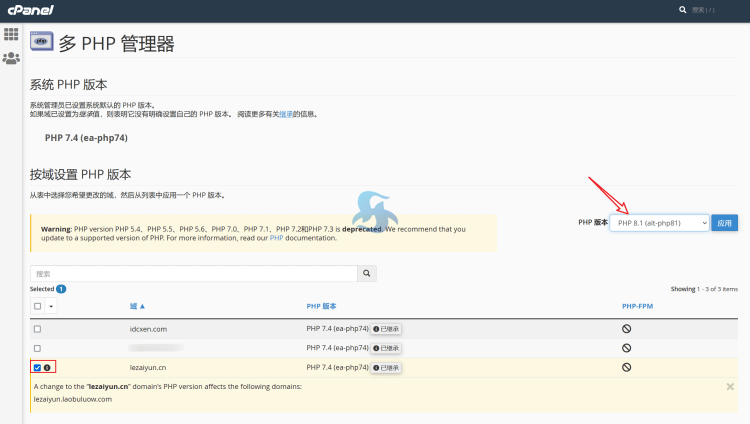The height and width of the screenshot is (424, 750).
Task: Click PHP-FPM disabled icon for idcxen.com
Action: click(x=627, y=329)
